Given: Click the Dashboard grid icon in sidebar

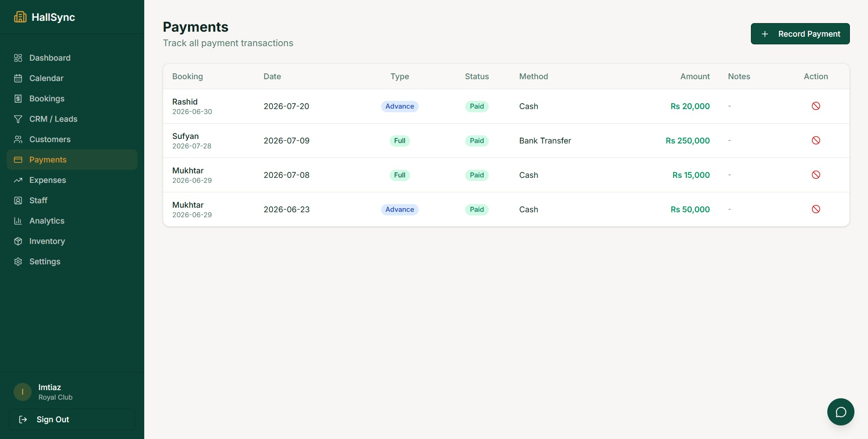Looking at the screenshot, I should point(18,58).
